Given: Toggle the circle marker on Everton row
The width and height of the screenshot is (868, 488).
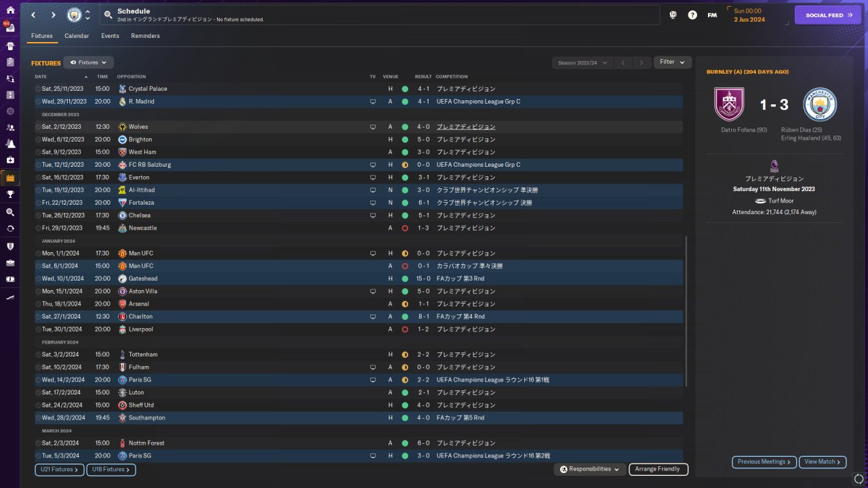Looking at the screenshot, I should [38, 178].
